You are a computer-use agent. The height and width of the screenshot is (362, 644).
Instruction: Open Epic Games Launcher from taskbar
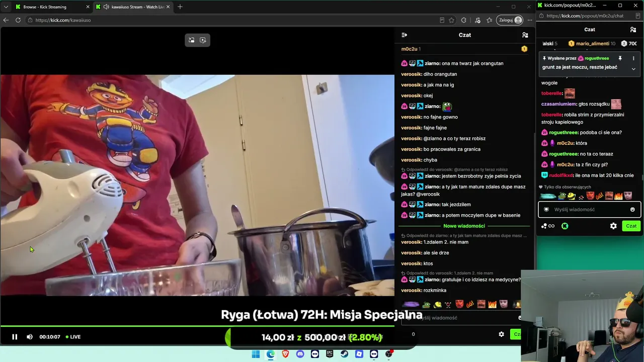click(x=330, y=354)
